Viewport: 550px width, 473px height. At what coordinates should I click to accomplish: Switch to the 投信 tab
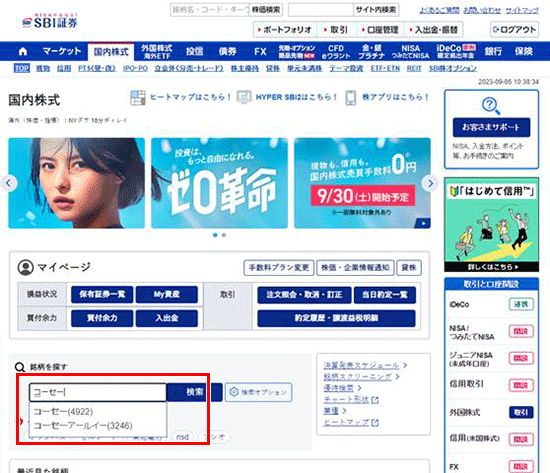point(194,52)
